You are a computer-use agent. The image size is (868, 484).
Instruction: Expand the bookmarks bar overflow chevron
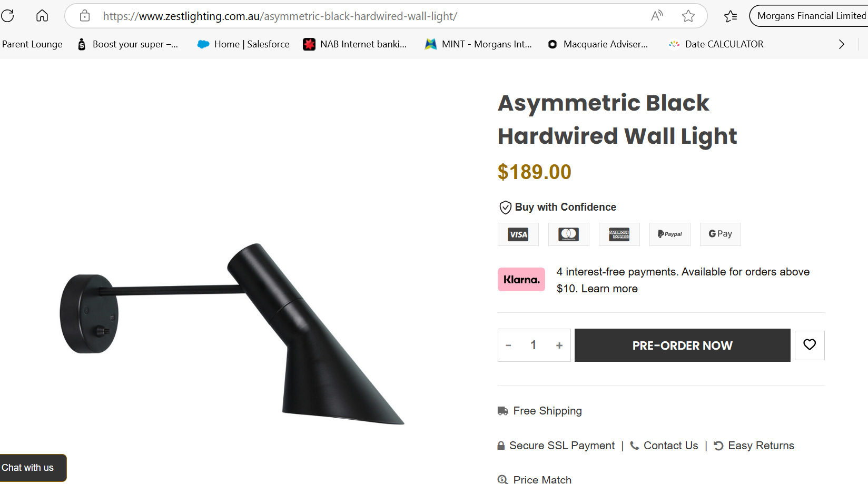(841, 44)
